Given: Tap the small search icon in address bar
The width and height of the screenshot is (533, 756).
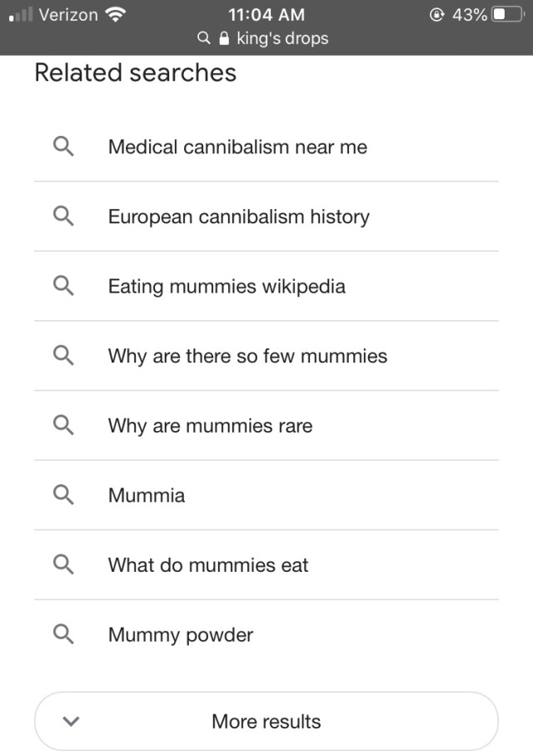Looking at the screenshot, I should [x=204, y=38].
